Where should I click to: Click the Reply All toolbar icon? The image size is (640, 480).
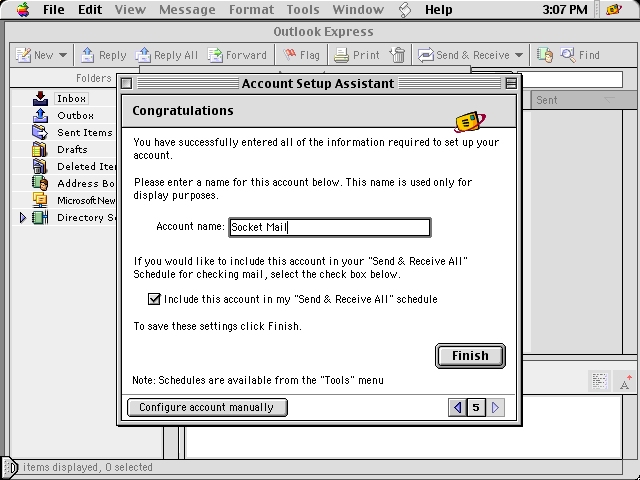143,55
